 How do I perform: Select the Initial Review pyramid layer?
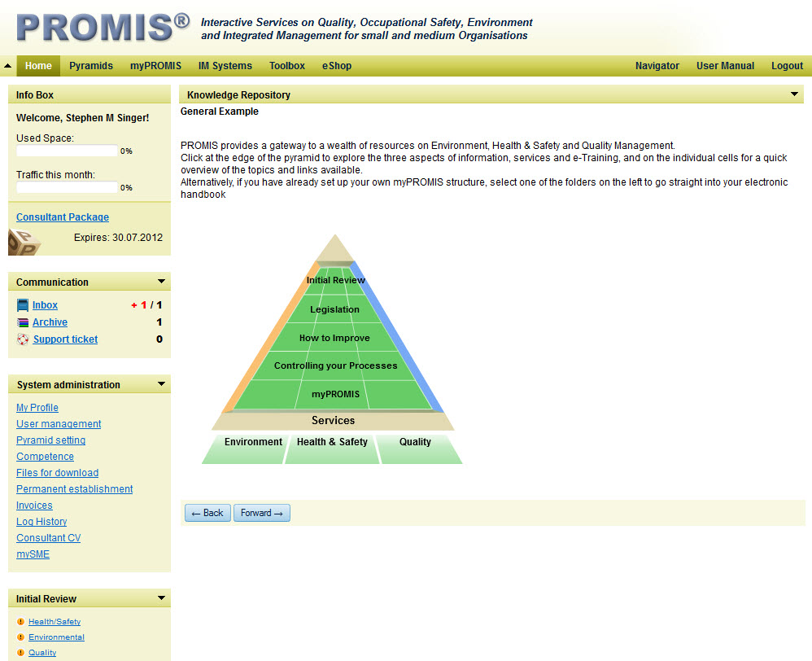pos(335,280)
